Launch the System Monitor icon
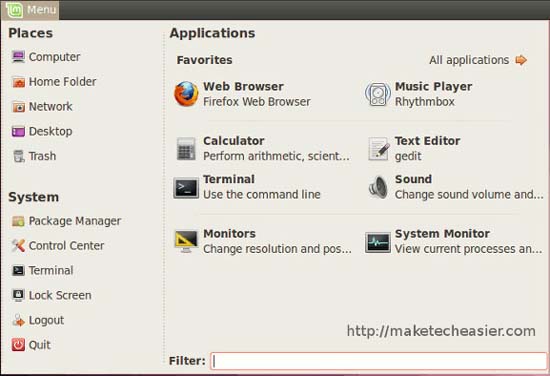Image resolution: width=550 pixels, height=376 pixels. click(378, 242)
